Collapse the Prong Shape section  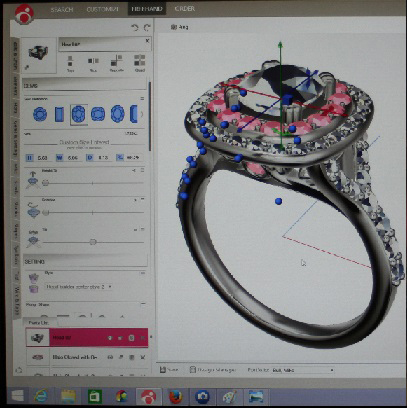tap(143, 304)
